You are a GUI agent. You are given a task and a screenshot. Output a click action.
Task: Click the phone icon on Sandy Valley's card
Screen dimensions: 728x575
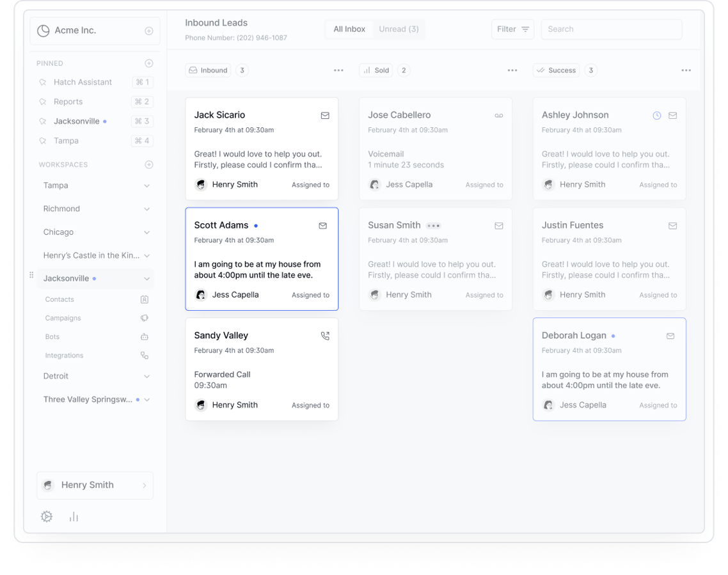pyautogui.click(x=325, y=335)
